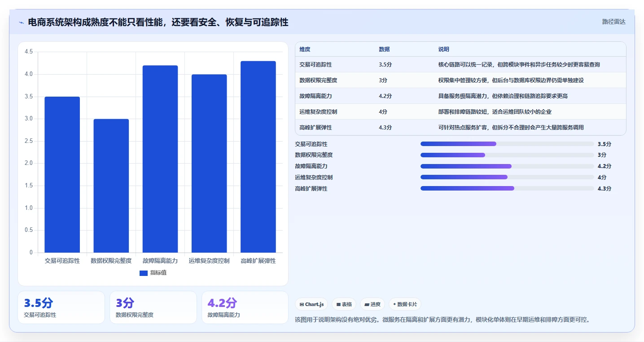The height and width of the screenshot is (342, 644).
Task: Click the page title about 电商系统架构成熟度
Action: pyautogui.click(x=158, y=22)
